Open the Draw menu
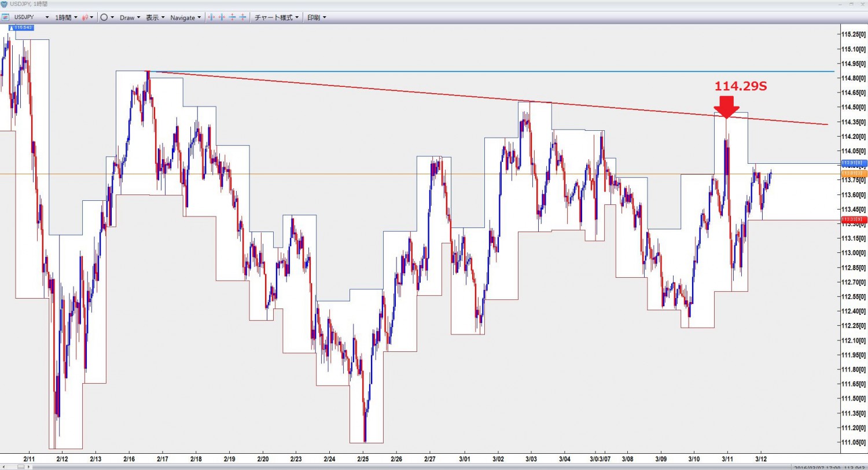This screenshot has height=470, width=868. (x=130, y=17)
